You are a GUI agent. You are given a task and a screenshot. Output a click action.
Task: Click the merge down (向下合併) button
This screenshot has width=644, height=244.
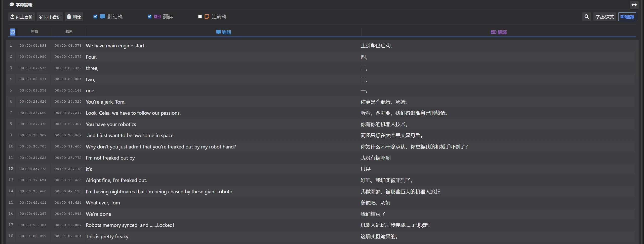50,17
